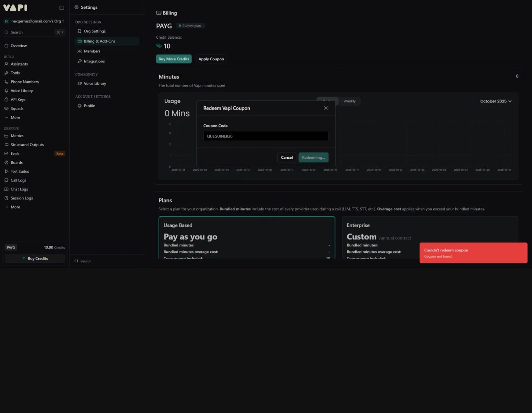The image size is (532, 413).
Task: Click the Squads icon
Action: coord(6,108)
